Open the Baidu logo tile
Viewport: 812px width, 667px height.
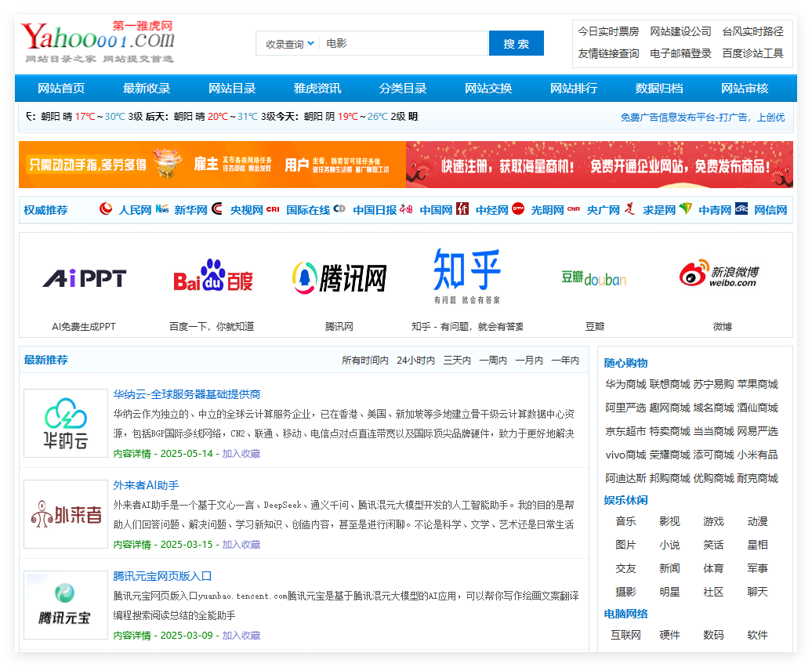[x=213, y=276]
